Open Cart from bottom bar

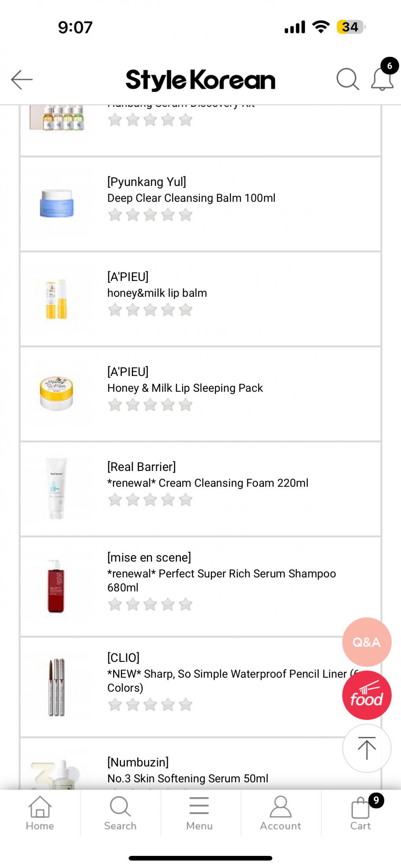361,813
